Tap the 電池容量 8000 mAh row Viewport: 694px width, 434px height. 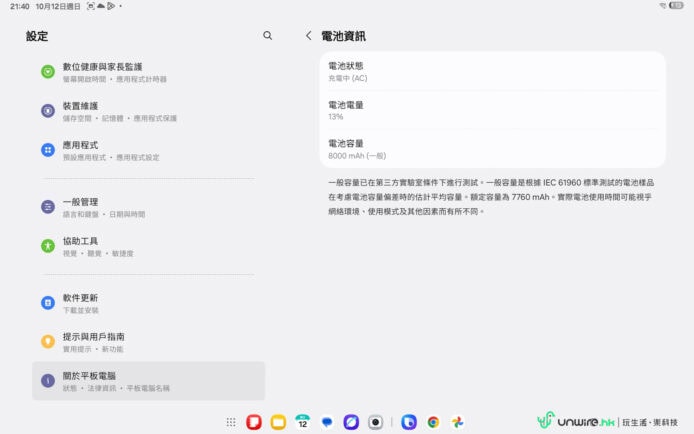point(492,148)
